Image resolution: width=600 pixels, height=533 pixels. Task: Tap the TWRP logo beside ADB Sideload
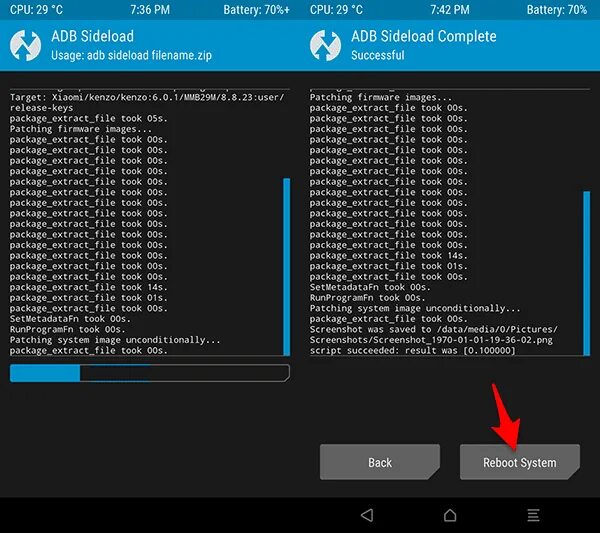coord(25,46)
